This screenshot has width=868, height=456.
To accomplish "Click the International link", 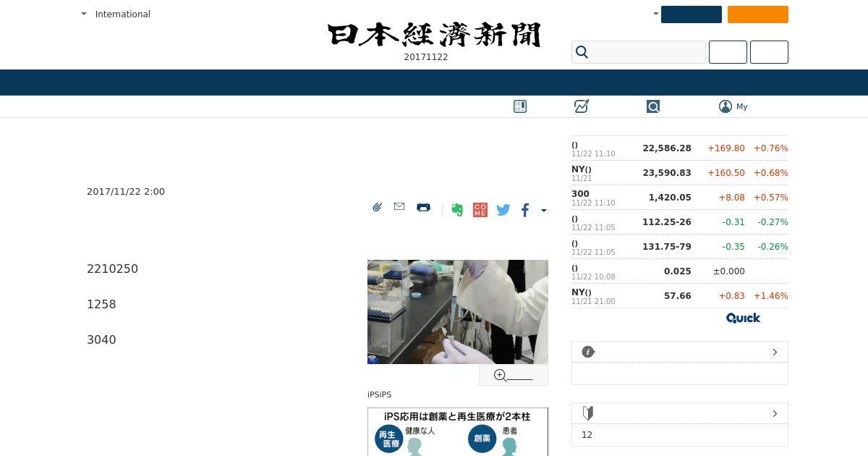I will point(123,14).
